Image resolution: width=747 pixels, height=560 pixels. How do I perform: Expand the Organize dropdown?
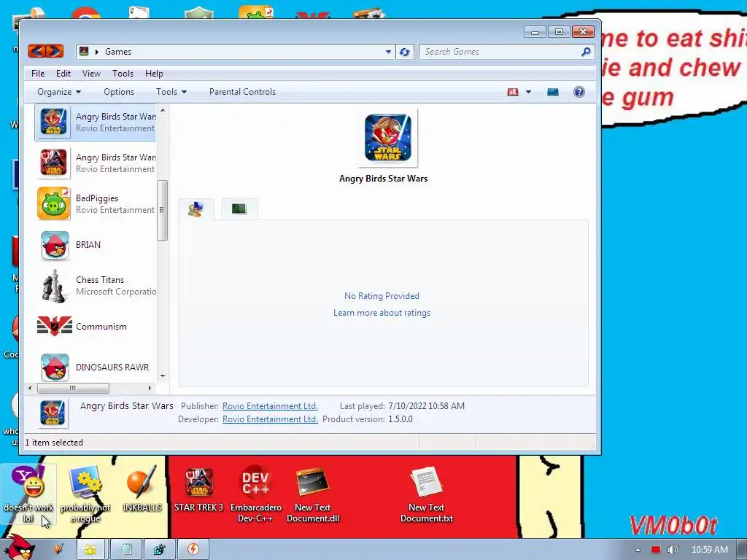pyautogui.click(x=59, y=92)
